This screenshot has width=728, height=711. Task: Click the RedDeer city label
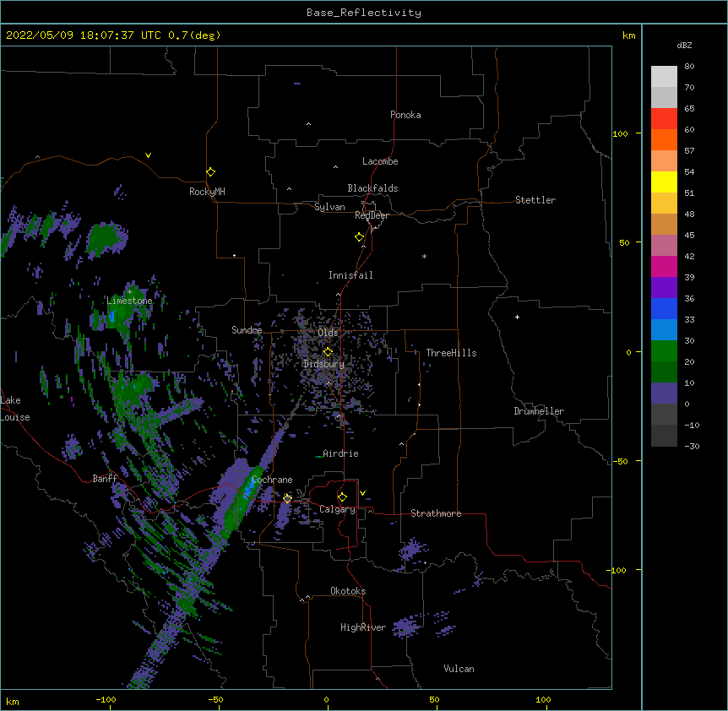[372, 215]
